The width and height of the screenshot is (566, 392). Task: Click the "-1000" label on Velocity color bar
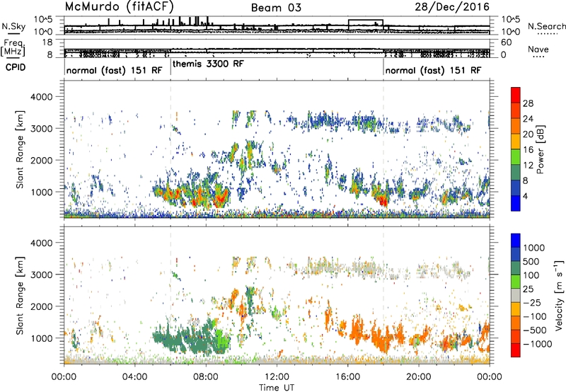pyautogui.click(x=538, y=344)
